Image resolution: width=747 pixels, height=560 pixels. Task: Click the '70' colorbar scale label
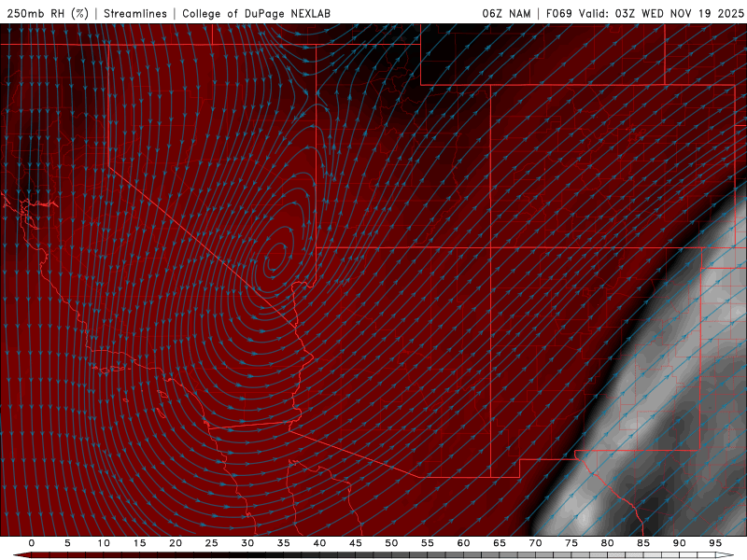(535, 543)
